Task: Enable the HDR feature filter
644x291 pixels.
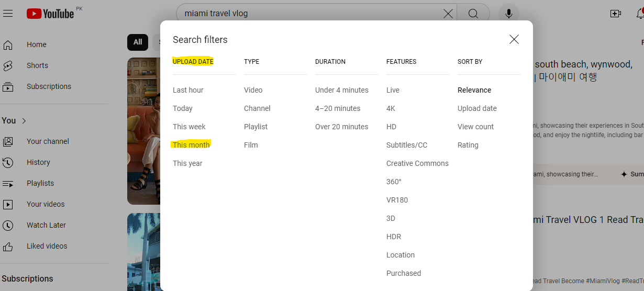Action: (394, 237)
